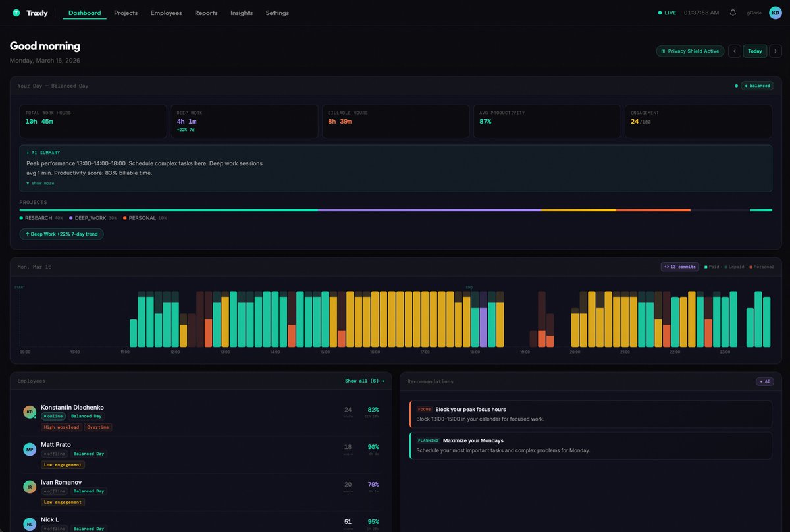Click Deep Work +22% 7-day trend pill
The image size is (790, 532).
coord(61,234)
